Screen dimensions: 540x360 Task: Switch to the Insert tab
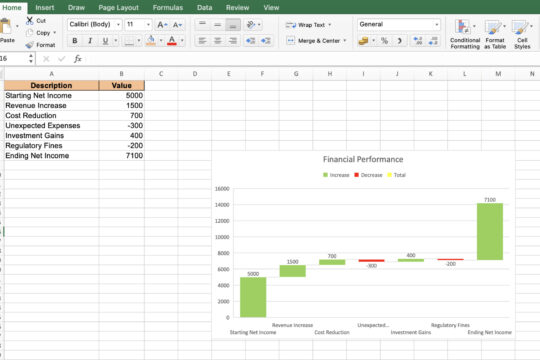pos(45,8)
